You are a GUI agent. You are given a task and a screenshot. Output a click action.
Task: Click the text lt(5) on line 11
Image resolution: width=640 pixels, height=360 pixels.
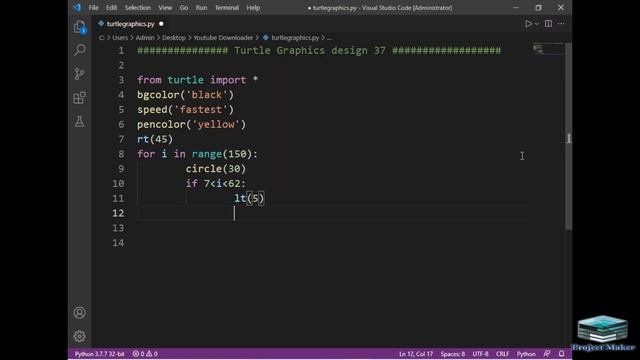249,198
